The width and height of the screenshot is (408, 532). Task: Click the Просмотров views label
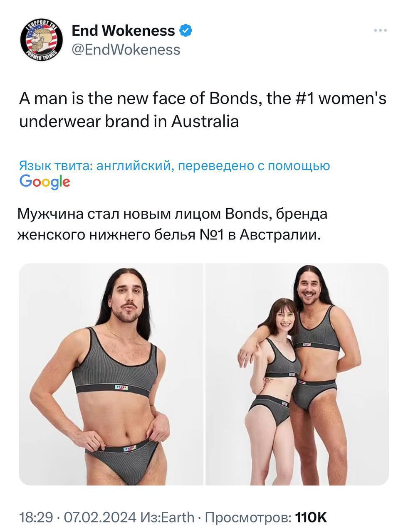pos(248,517)
